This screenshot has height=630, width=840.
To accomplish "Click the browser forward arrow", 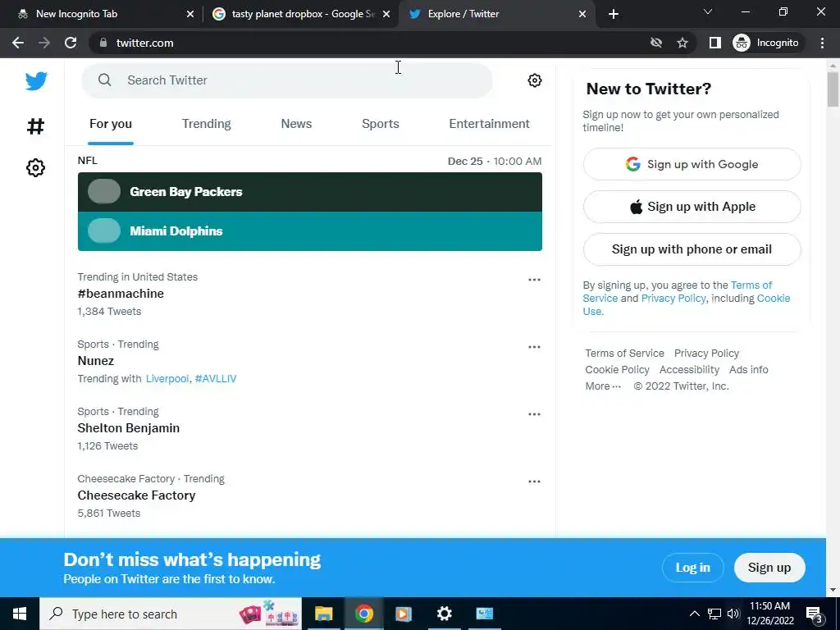I will (44, 43).
